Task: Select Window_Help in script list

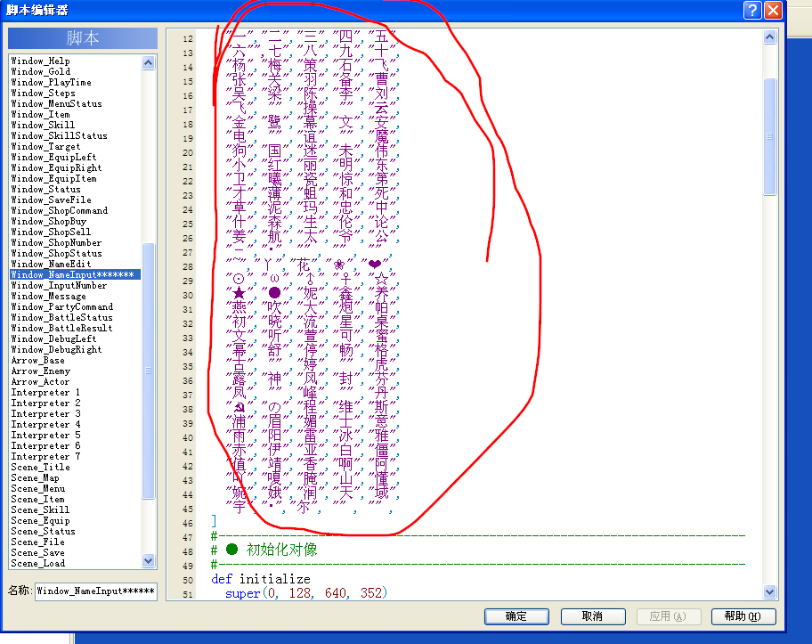Action: tap(40, 61)
